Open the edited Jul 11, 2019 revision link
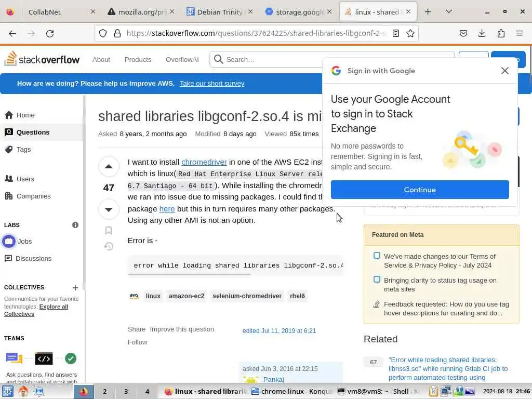The height and width of the screenshot is (399, 532). click(279, 331)
